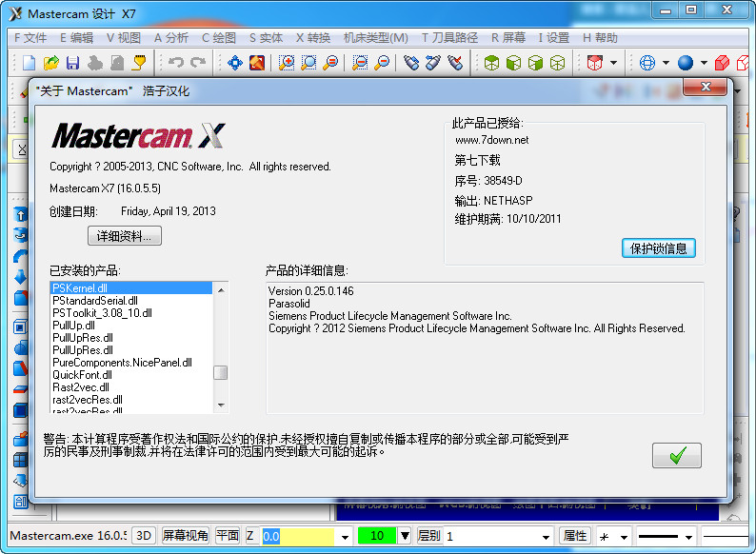Click the yellow help pointer icon
Image resolution: width=756 pixels, height=554 pixels.
tap(139, 63)
